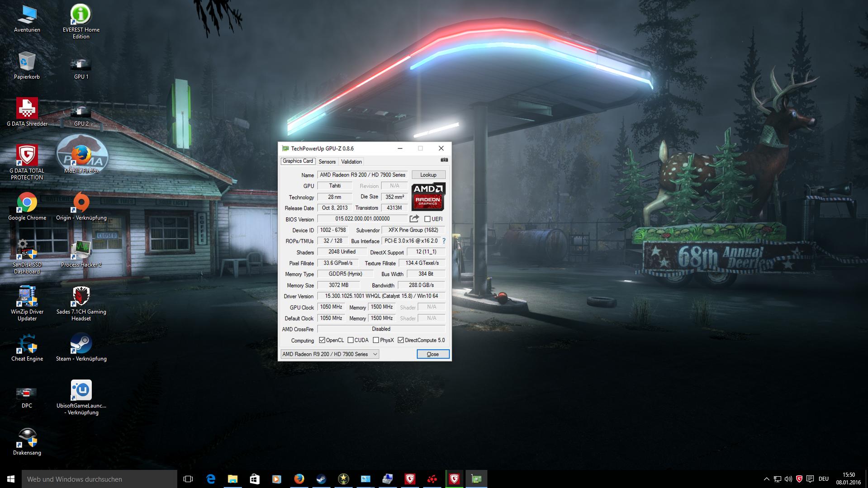The width and height of the screenshot is (868, 488).
Task: Take a GPU-Z screenshot with the camera icon
Action: [444, 160]
